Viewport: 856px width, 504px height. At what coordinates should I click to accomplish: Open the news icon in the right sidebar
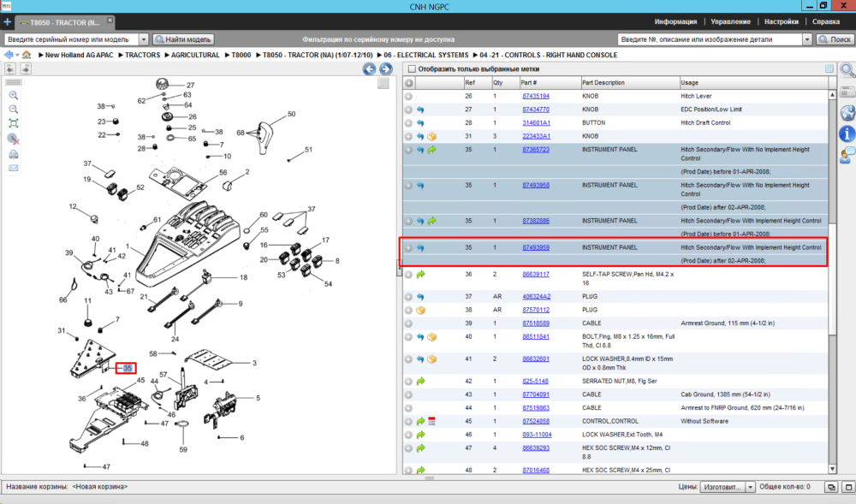[847, 92]
